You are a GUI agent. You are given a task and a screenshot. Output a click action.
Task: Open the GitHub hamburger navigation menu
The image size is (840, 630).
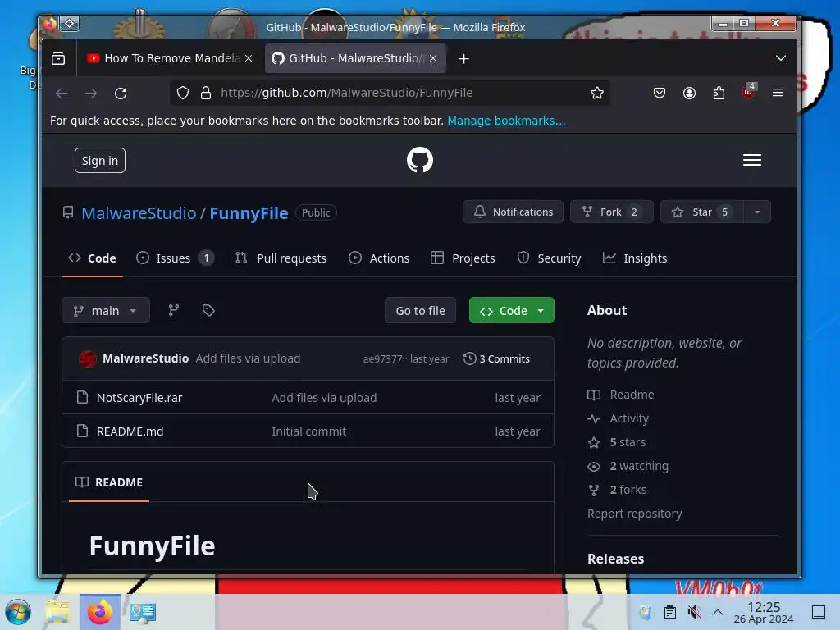751,160
